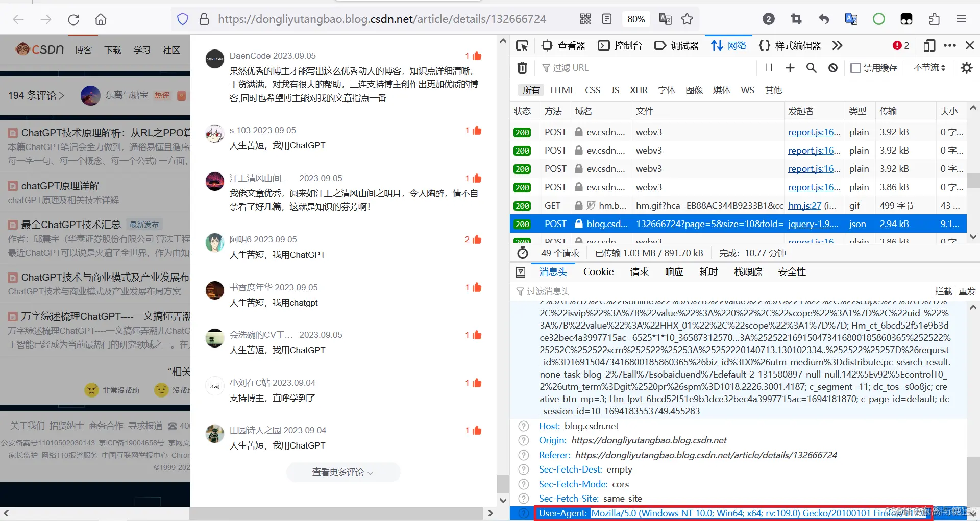980x521 pixels.
Task: Open network panel settings gear
Action: [966, 67]
